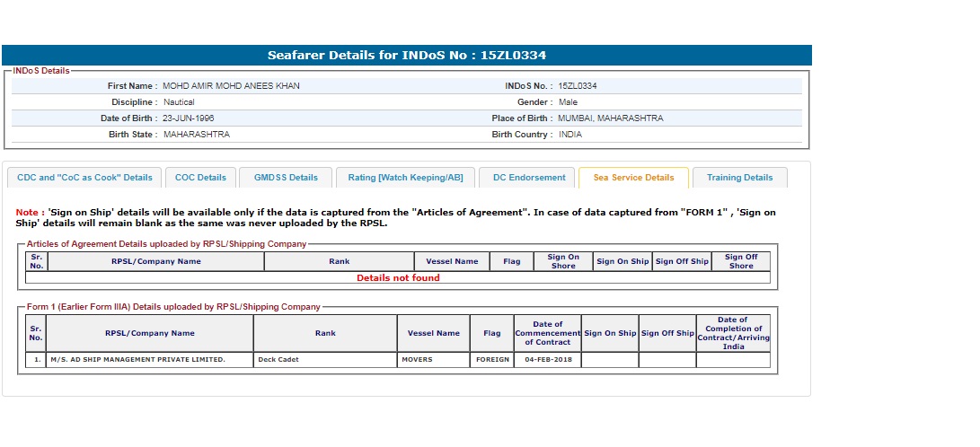Click the FOREIGN flag cell
Viewport: 980px width, 447px height.
[x=492, y=360]
